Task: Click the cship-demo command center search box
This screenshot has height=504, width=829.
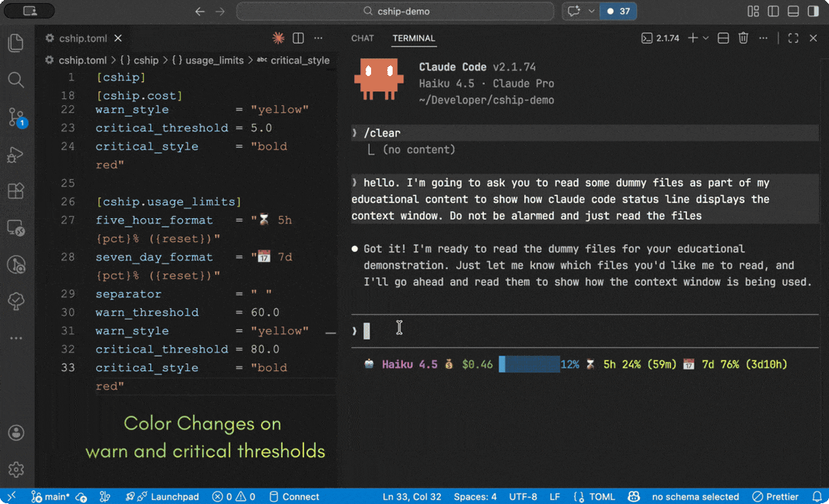Action: [x=395, y=11]
